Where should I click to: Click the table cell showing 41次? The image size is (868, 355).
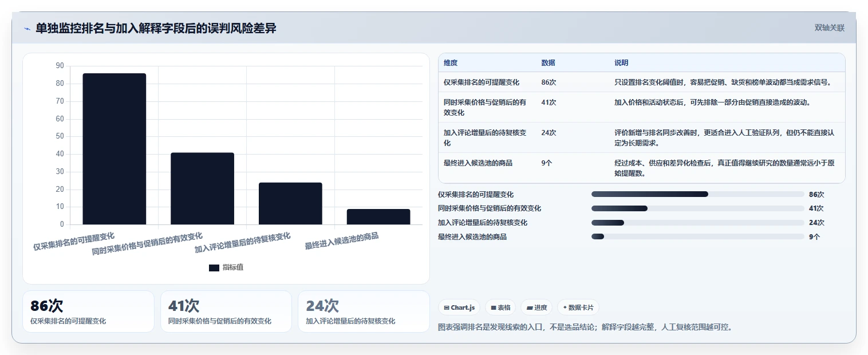coord(549,102)
